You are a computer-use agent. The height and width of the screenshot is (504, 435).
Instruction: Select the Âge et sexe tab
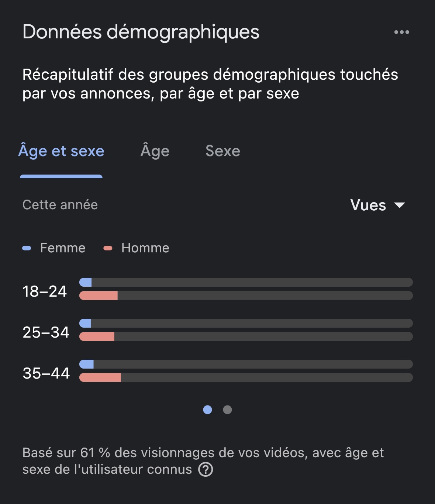(x=61, y=151)
